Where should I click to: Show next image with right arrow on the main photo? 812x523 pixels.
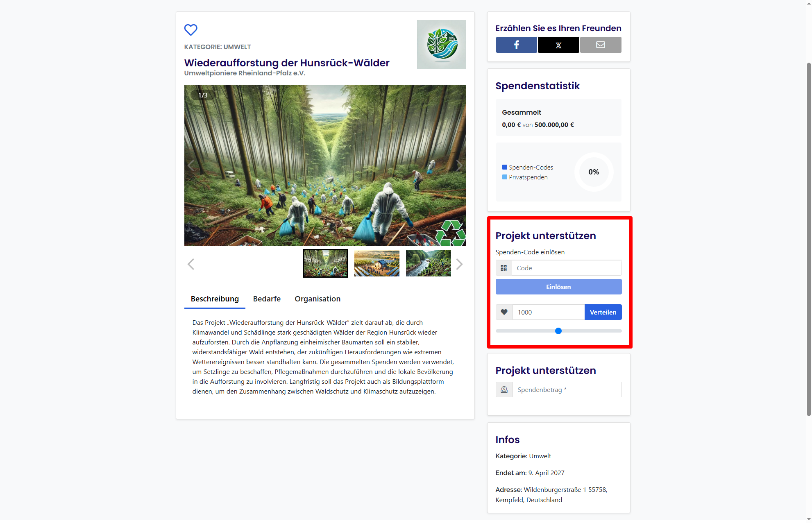tap(459, 165)
